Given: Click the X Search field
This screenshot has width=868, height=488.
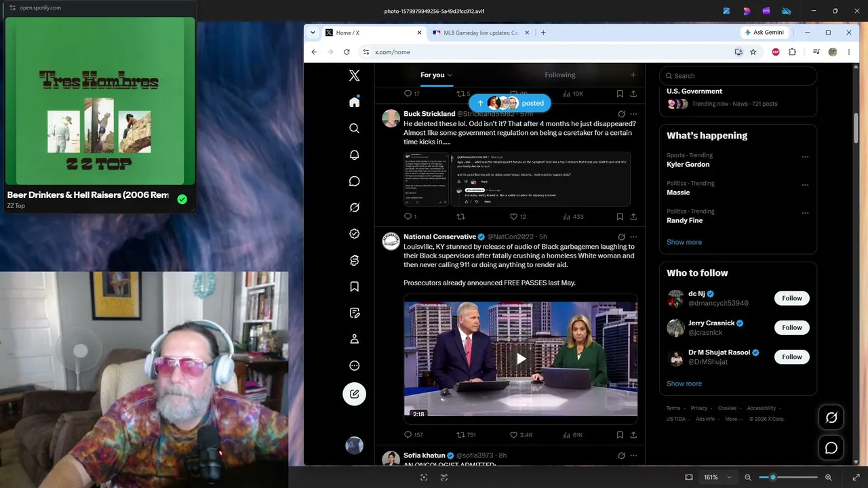Looking at the screenshot, I should (x=738, y=76).
